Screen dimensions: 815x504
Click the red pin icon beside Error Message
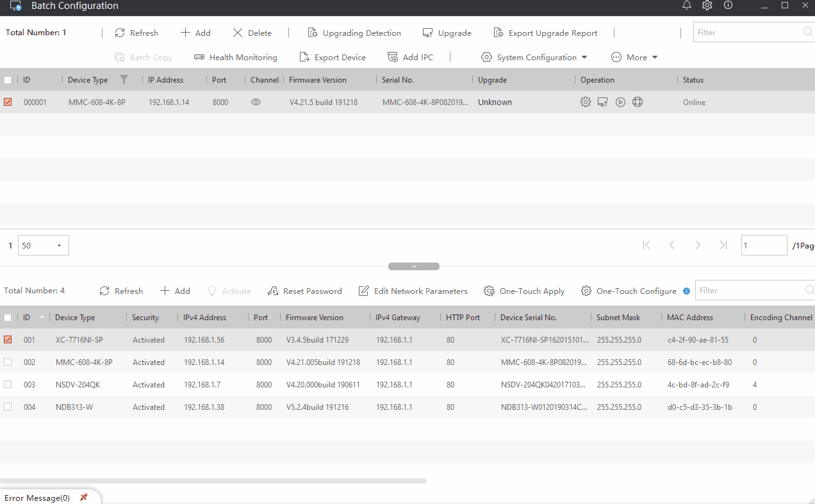point(84,498)
